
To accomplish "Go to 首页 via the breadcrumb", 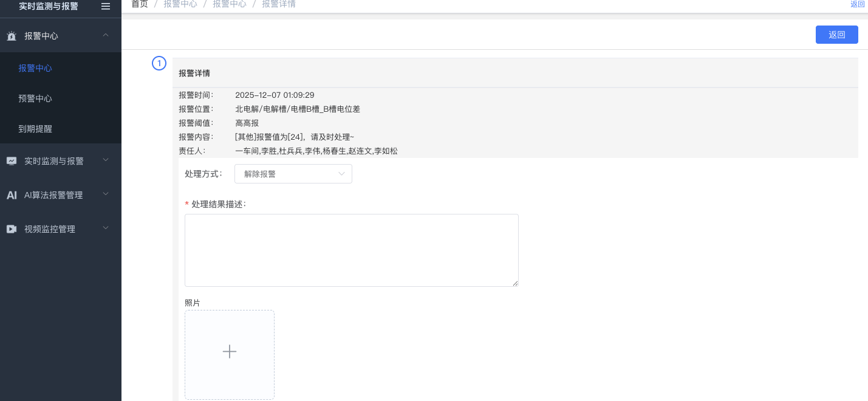I will pos(140,4).
